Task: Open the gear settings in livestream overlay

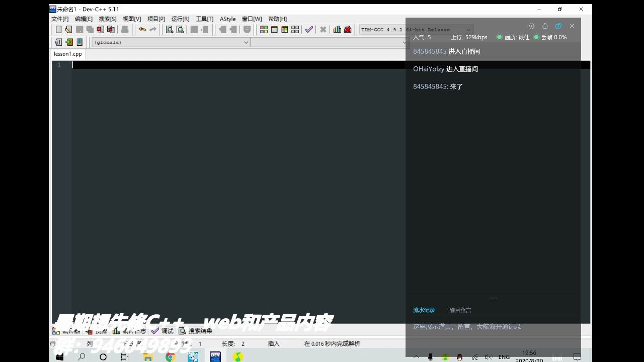Action: [x=531, y=26]
